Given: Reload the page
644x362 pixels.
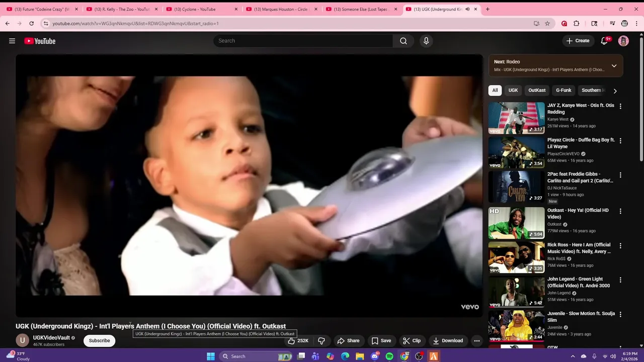Looking at the screenshot, I should point(31,23).
